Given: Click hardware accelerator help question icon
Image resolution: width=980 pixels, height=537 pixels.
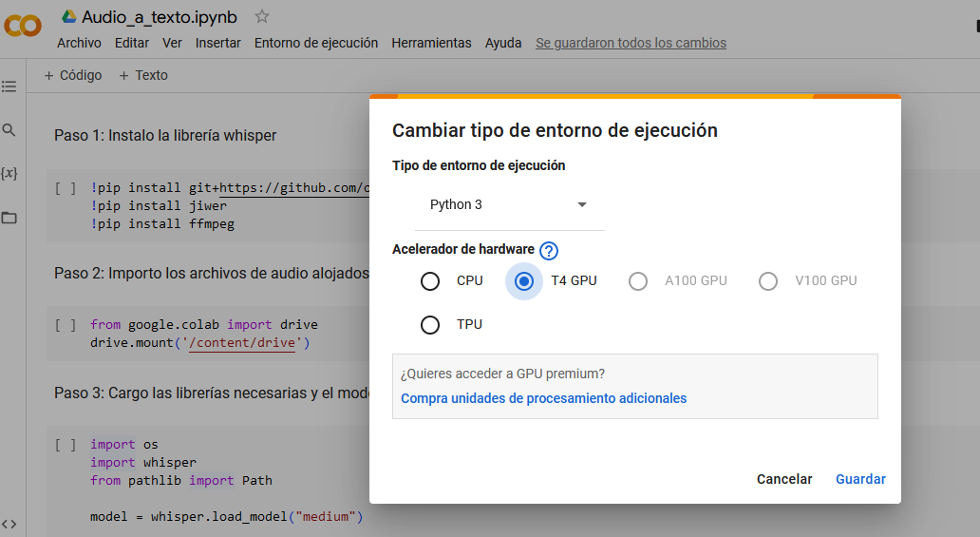Looking at the screenshot, I should tap(549, 251).
